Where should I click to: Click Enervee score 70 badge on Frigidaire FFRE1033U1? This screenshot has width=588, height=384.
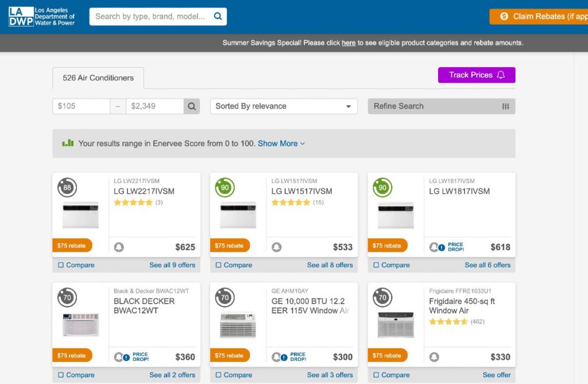(382, 297)
